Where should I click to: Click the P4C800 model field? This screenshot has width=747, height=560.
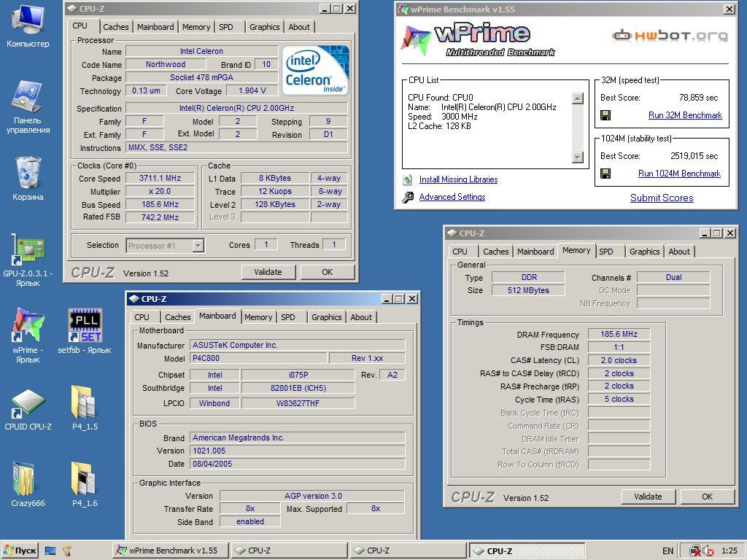point(259,358)
